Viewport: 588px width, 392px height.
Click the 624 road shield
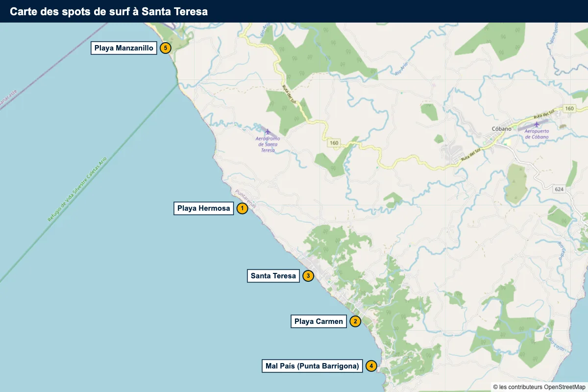point(559,189)
